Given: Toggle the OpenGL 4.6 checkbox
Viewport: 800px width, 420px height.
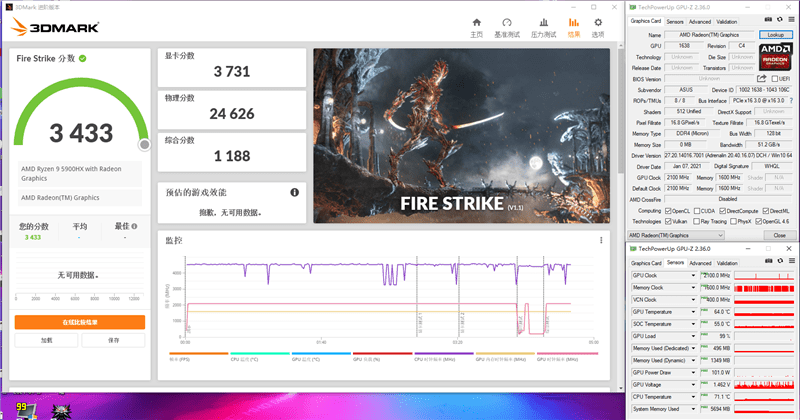Looking at the screenshot, I should [759, 221].
